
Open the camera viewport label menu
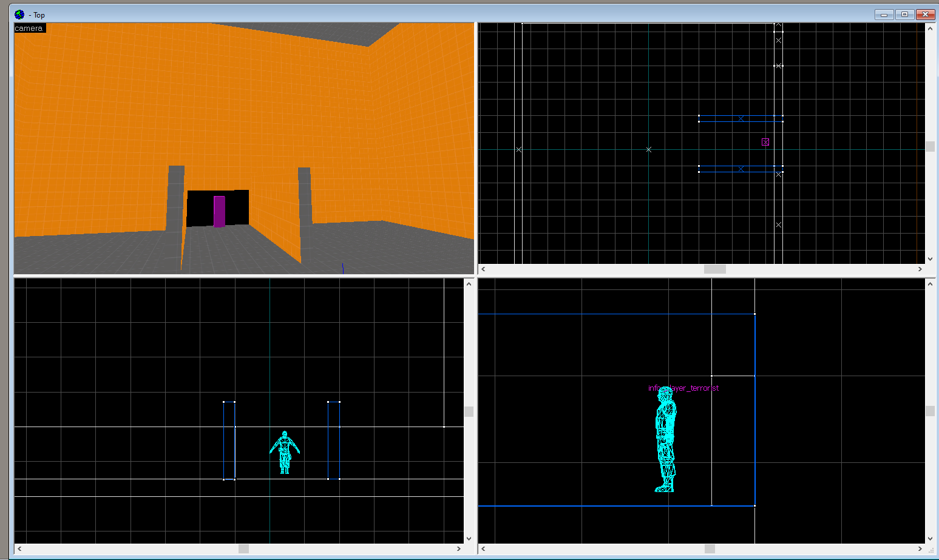(x=29, y=29)
